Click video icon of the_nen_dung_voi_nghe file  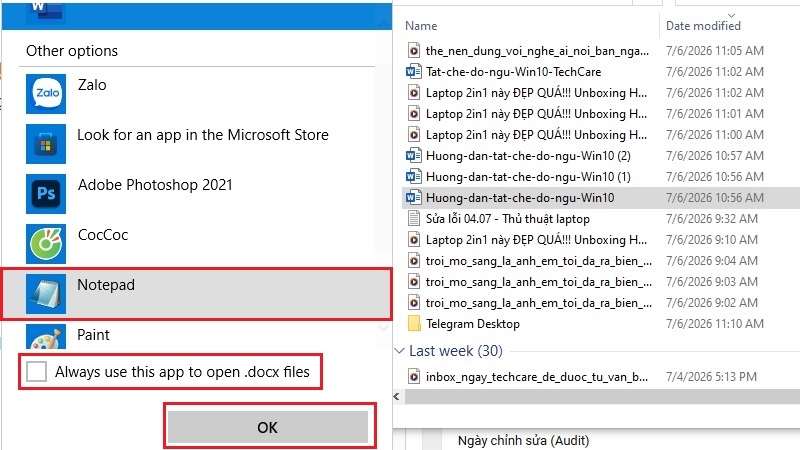[x=413, y=51]
